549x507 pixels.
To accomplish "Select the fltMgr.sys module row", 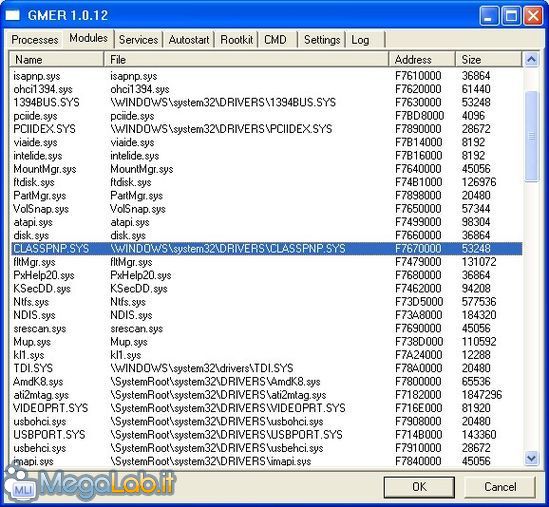I will [x=267, y=262].
